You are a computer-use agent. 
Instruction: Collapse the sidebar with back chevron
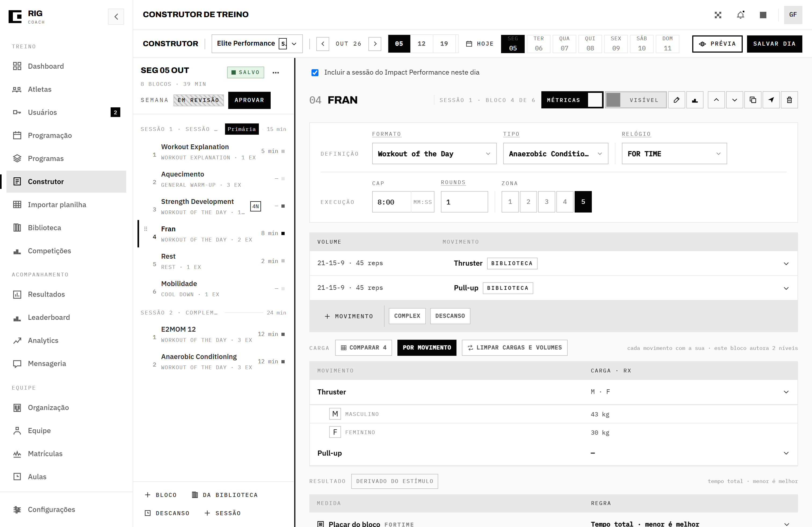click(116, 16)
